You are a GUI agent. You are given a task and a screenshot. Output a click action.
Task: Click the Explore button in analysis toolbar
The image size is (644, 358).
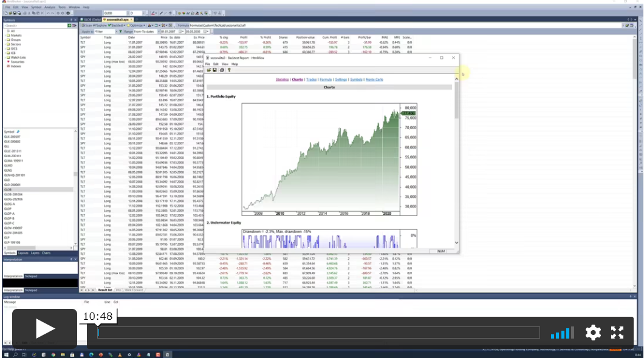click(100, 25)
